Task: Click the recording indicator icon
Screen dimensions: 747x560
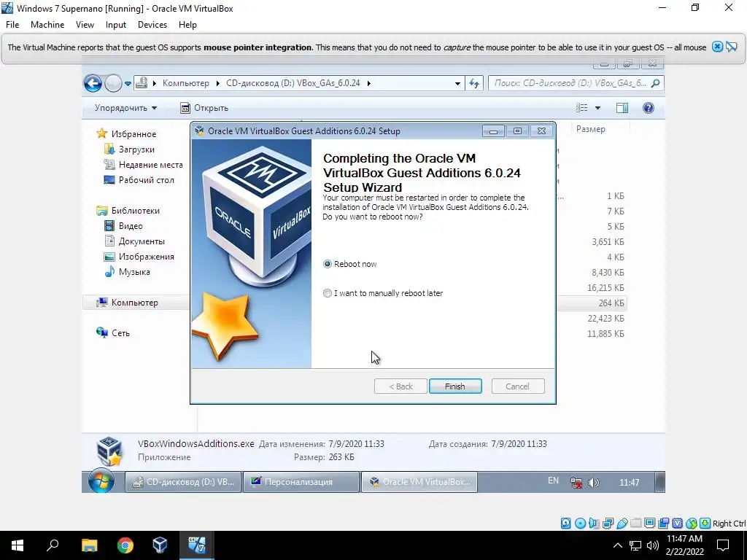Action: [x=663, y=524]
